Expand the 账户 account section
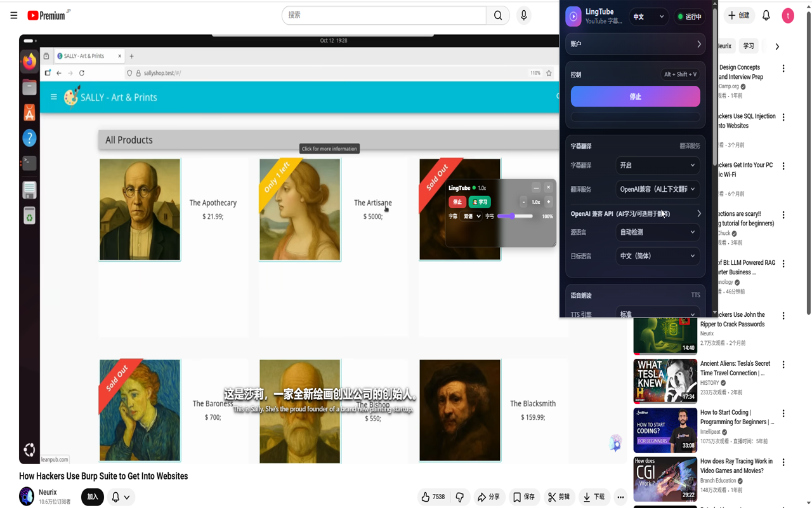Image resolution: width=812 pixels, height=508 pixels. pos(634,43)
